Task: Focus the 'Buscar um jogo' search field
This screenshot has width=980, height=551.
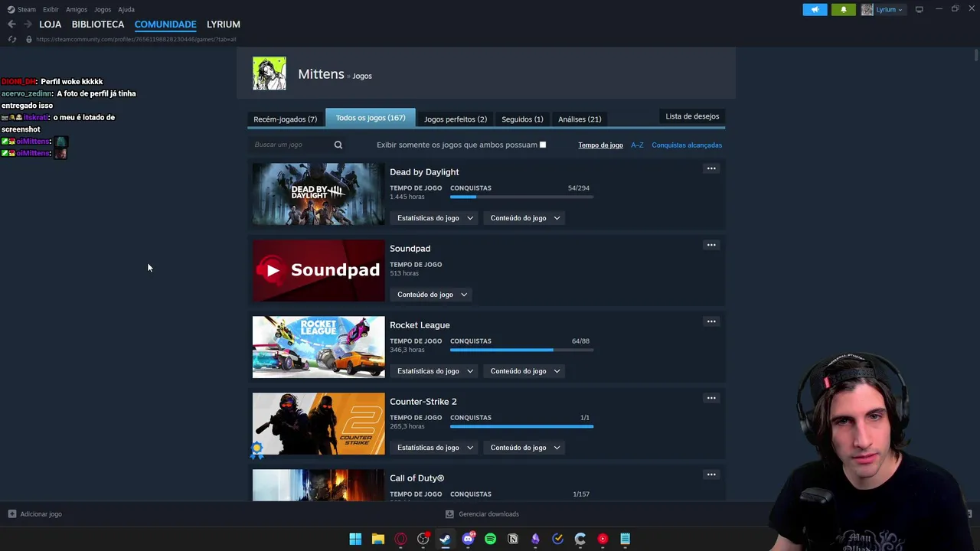Action: 291,145
